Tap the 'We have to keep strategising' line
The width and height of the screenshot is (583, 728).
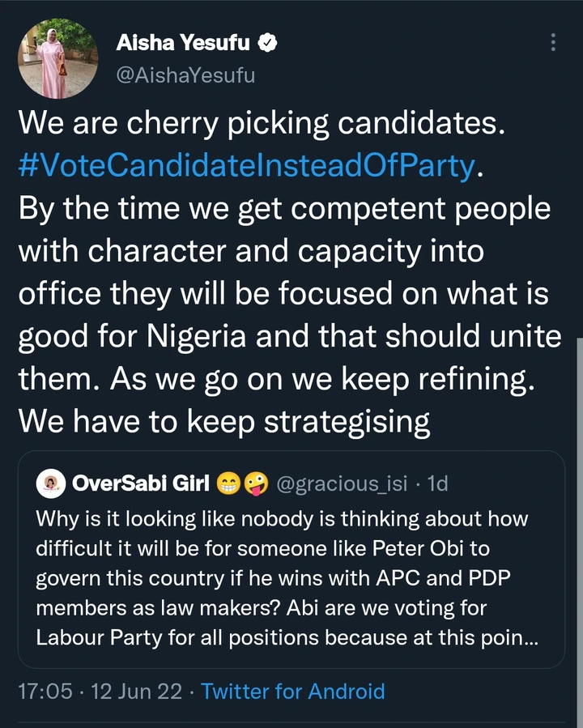(223, 420)
